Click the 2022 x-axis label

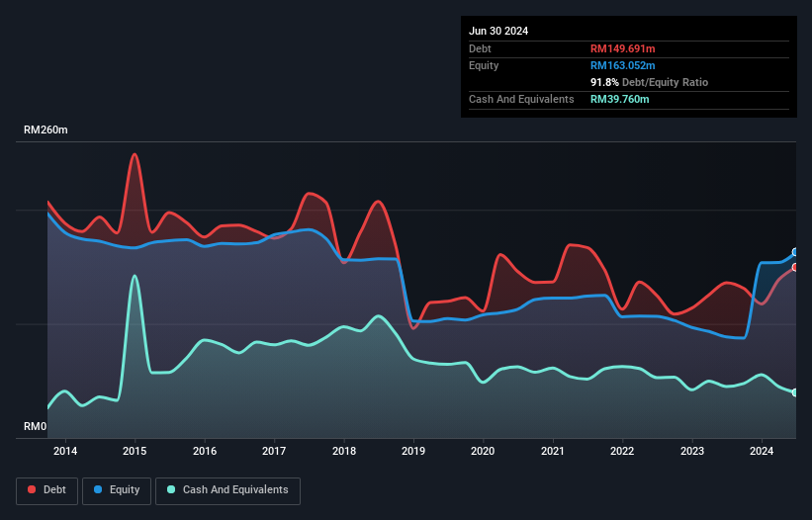click(x=622, y=451)
